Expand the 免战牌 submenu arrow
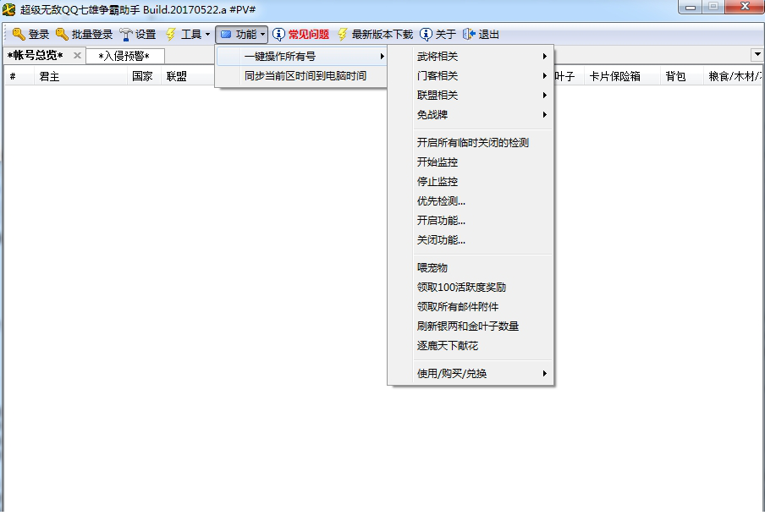 point(544,115)
